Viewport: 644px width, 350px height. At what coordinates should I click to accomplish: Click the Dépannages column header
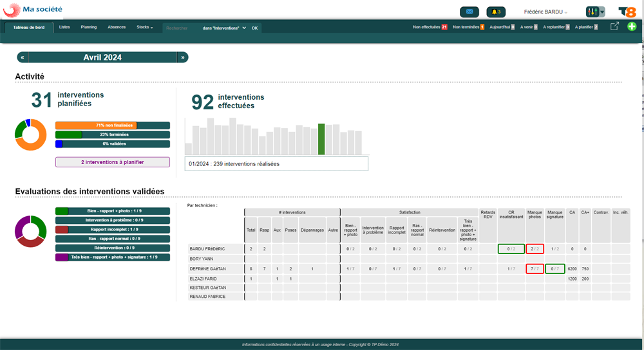(x=312, y=230)
